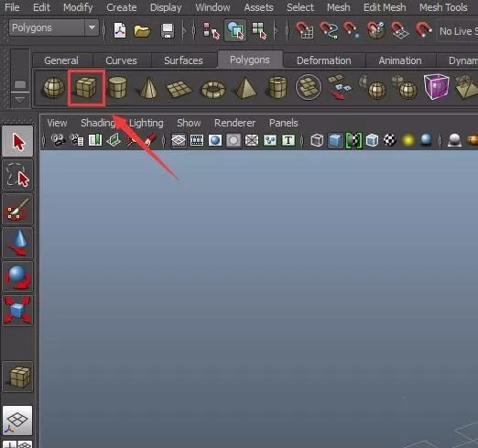The width and height of the screenshot is (478, 448).
Task: Activate the Select tool arrow
Action: 17,141
